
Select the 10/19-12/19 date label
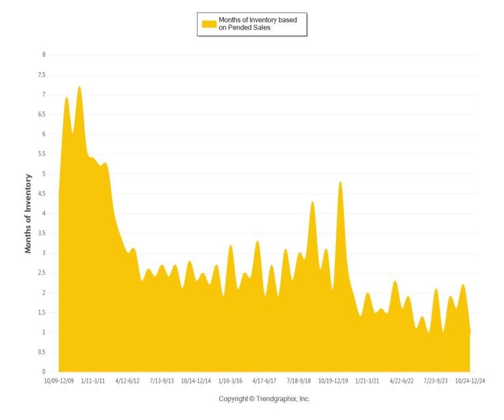pyautogui.click(x=333, y=381)
